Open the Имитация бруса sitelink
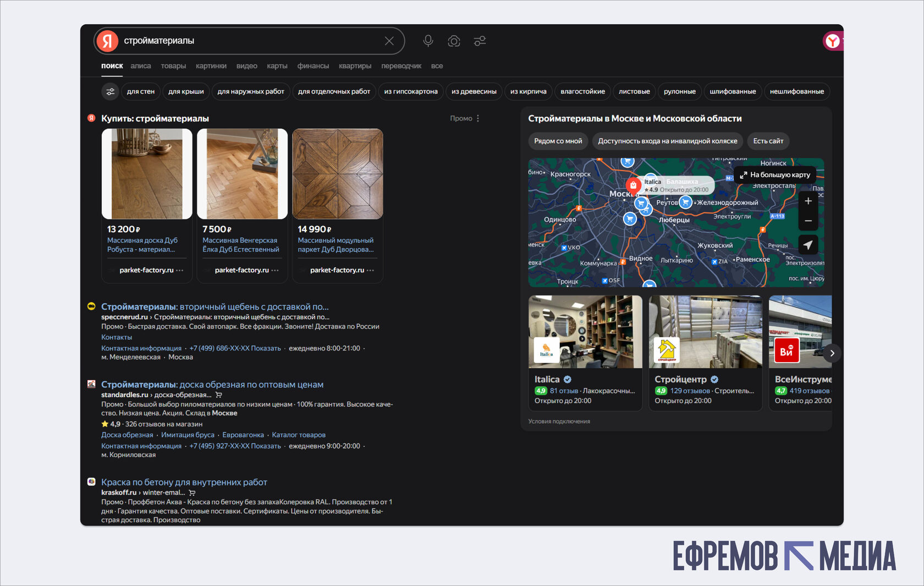 click(188, 435)
